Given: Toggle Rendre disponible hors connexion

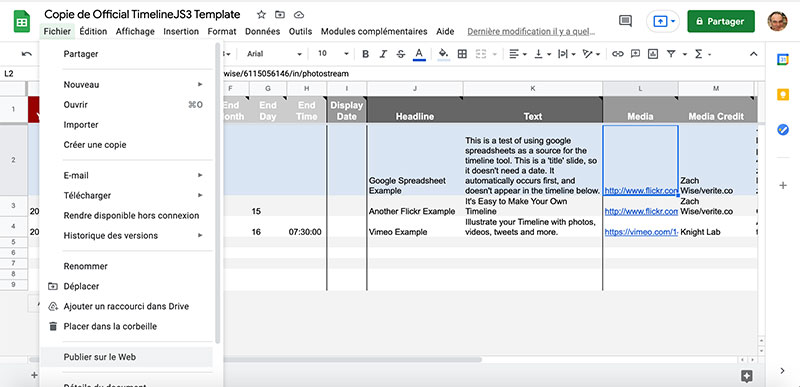Looking at the screenshot, I should [x=126, y=215].
